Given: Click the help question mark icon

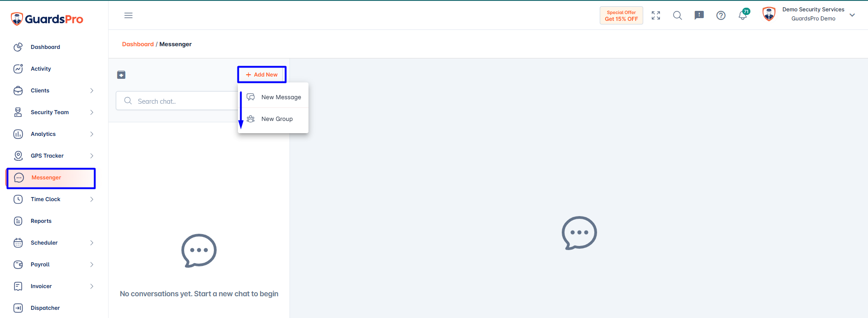Looking at the screenshot, I should click(x=721, y=15).
